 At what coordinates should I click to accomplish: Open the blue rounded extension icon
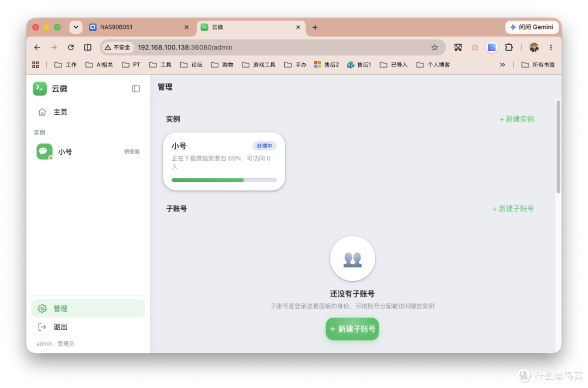point(492,47)
